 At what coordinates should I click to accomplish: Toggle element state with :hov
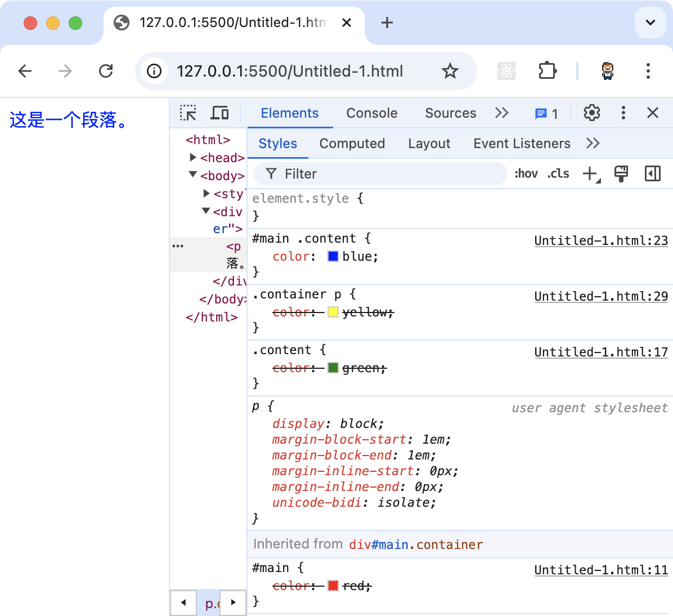click(526, 174)
